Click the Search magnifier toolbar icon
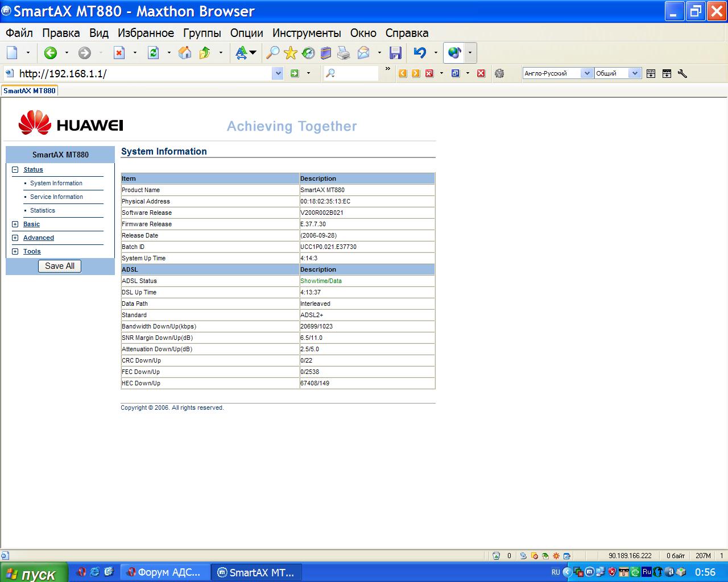 coord(273,53)
